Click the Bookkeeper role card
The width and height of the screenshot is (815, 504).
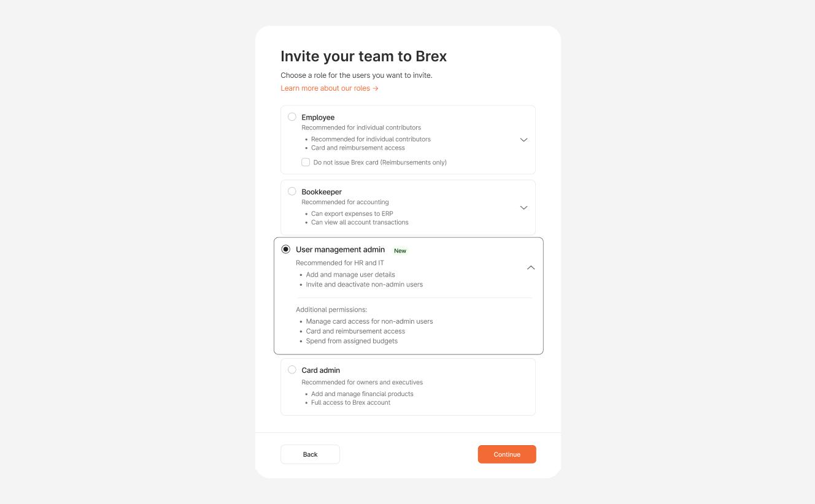point(408,207)
